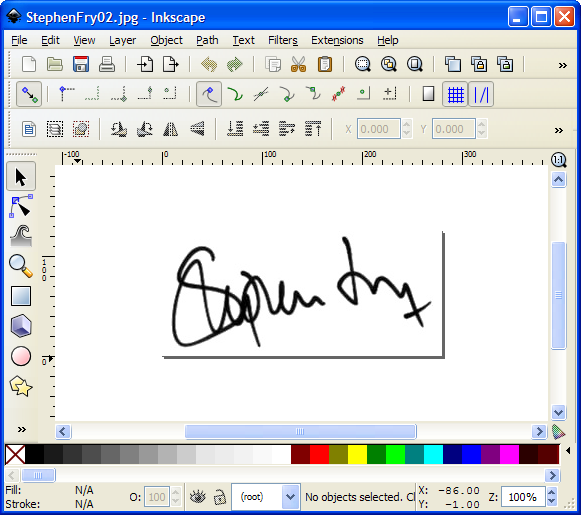
Task: Open the Edit menu
Action: point(50,40)
